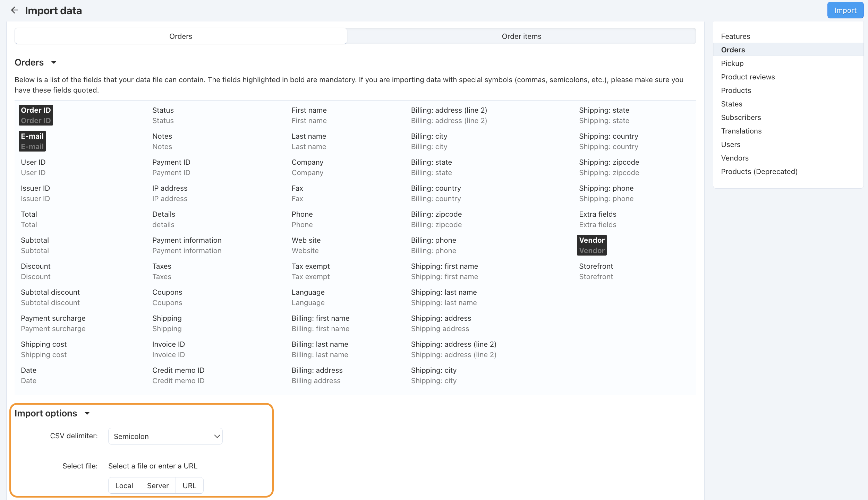Screen dimensions: 868x500
Task: Open the CSV delimiter dropdown
Action: point(165,436)
